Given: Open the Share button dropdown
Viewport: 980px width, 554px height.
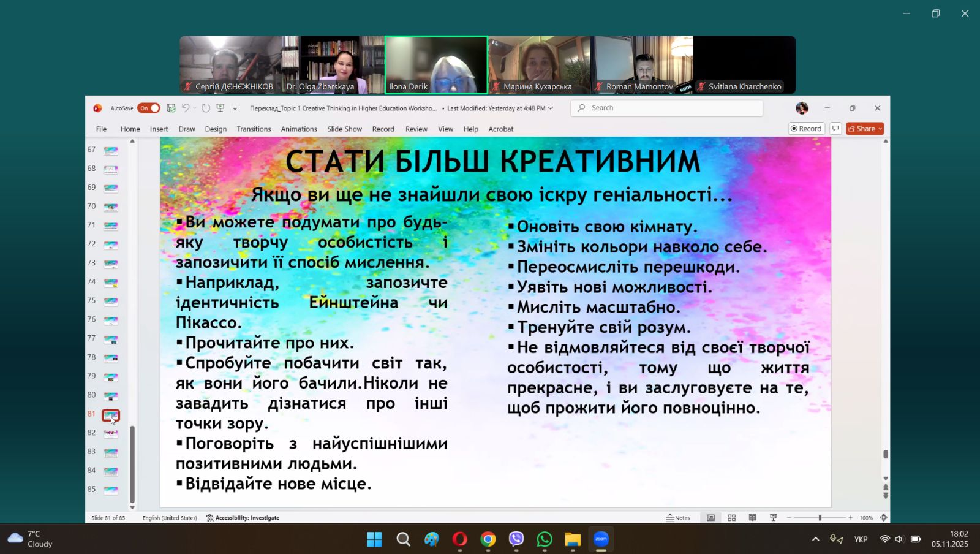Looking at the screenshot, I should (x=881, y=129).
